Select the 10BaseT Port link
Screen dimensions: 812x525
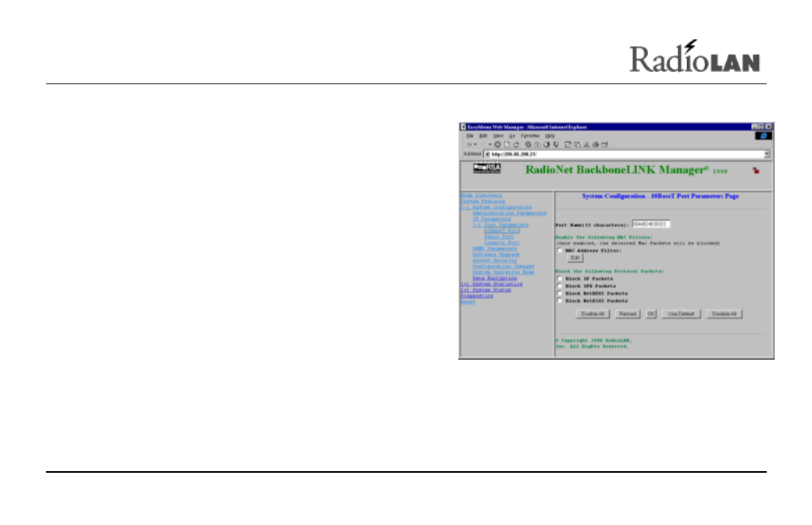coord(502,231)
